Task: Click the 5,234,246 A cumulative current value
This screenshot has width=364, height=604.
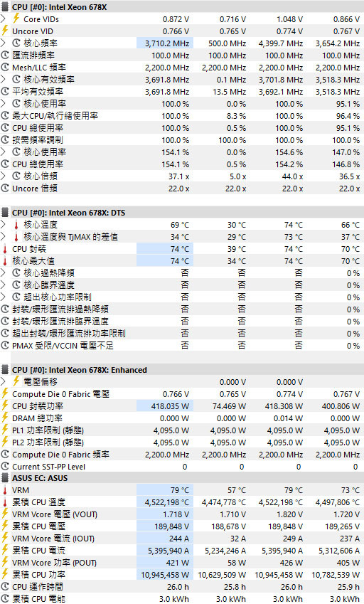Action: click(x=225, y=551)
